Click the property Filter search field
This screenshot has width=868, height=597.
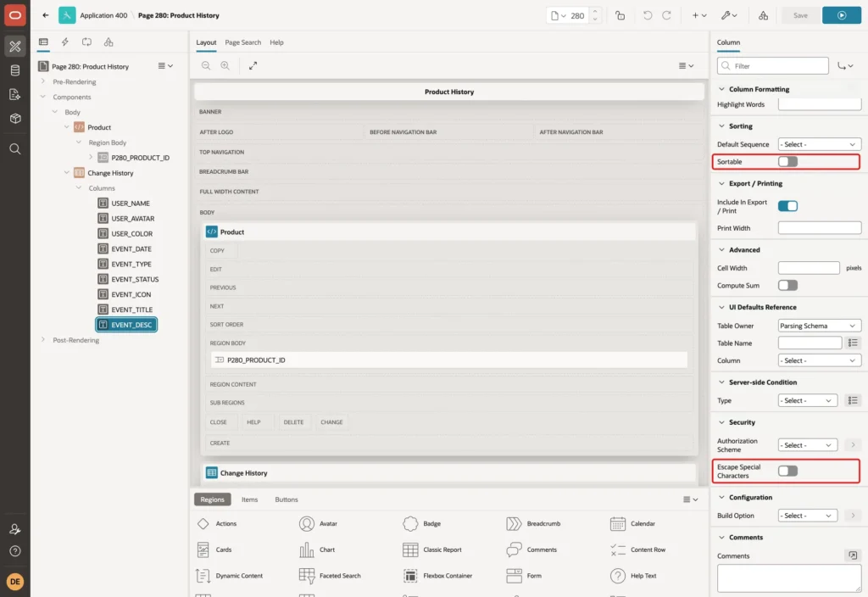(773, 66)
